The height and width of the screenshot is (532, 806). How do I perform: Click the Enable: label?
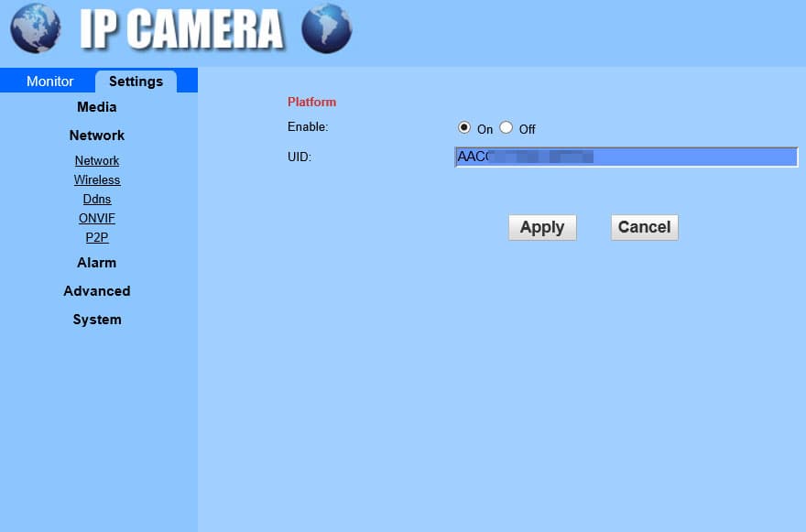point(308,127)
